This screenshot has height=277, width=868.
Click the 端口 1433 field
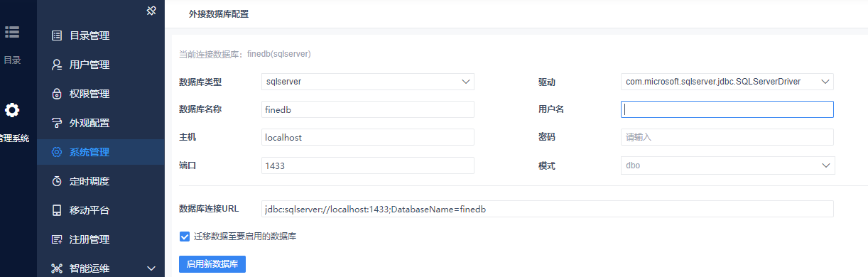368,165
